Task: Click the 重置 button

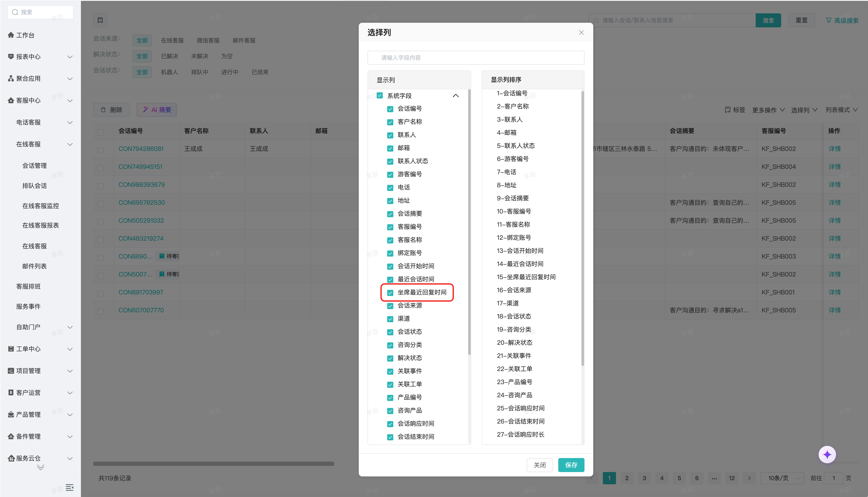Action: coord(801,21)
